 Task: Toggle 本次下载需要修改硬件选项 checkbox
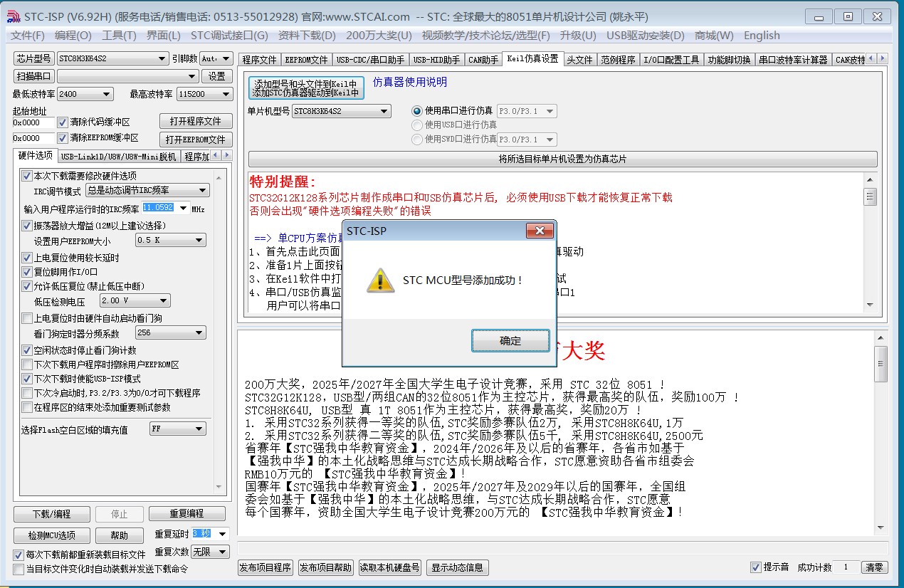(27, 176)
